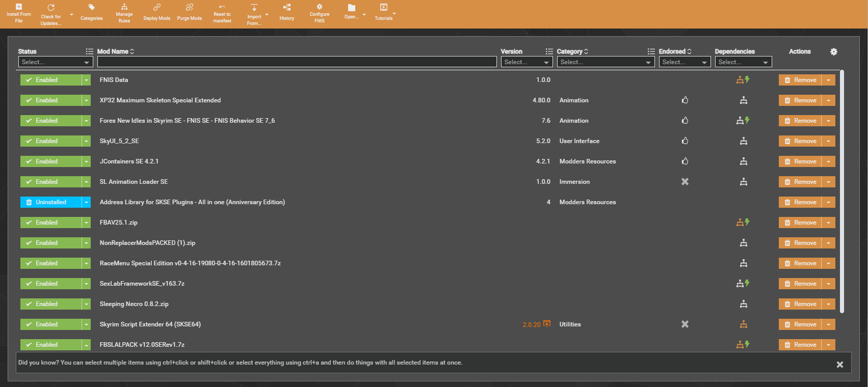
Task: Open the Tutorials toolbar icon
Action: tap(384, 8)
